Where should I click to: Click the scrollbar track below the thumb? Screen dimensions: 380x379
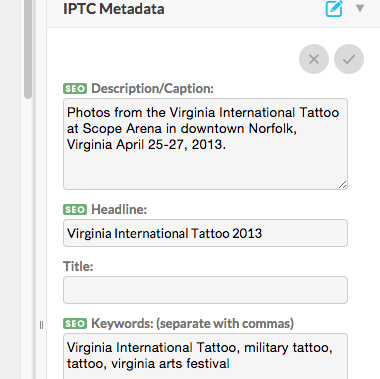pos(28,233)
